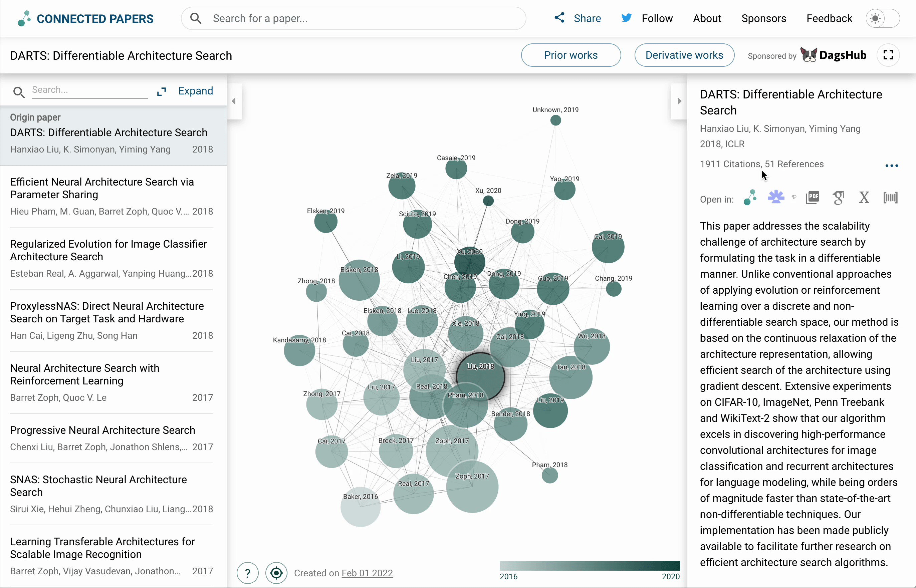Open the Sponsors page
This screenshot has width=916, height=588.
pyautogui.click(x=763, y=18)
